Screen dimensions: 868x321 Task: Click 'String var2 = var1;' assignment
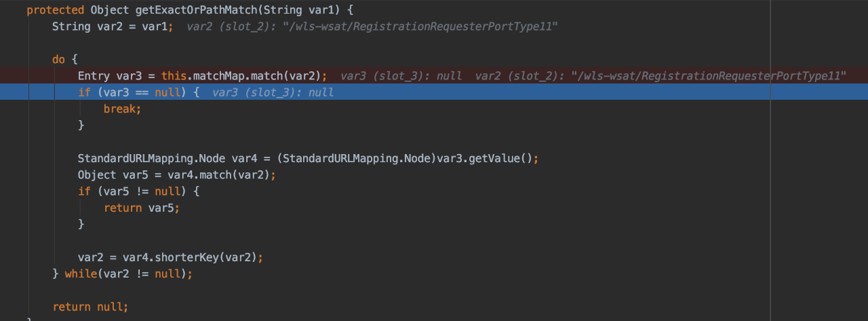pyautogui.click(x=113, y=27)
